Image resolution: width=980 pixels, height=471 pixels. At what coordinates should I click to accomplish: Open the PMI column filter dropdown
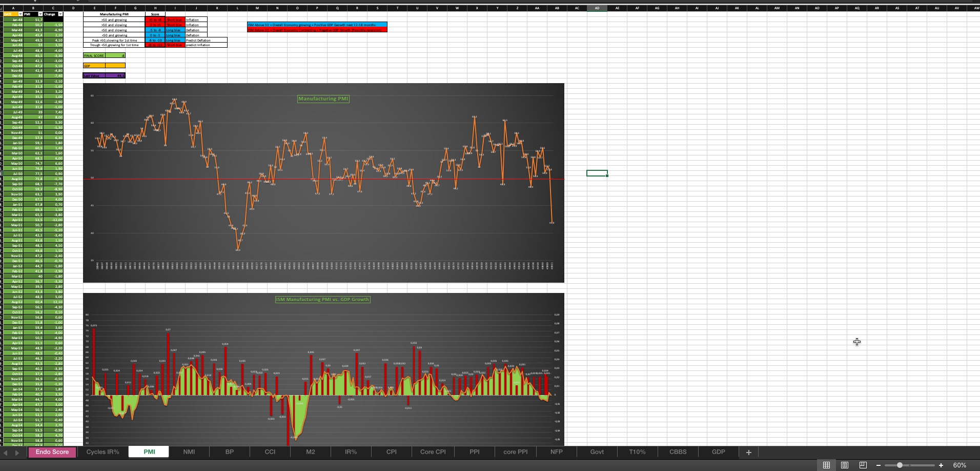tap(40, 14)
